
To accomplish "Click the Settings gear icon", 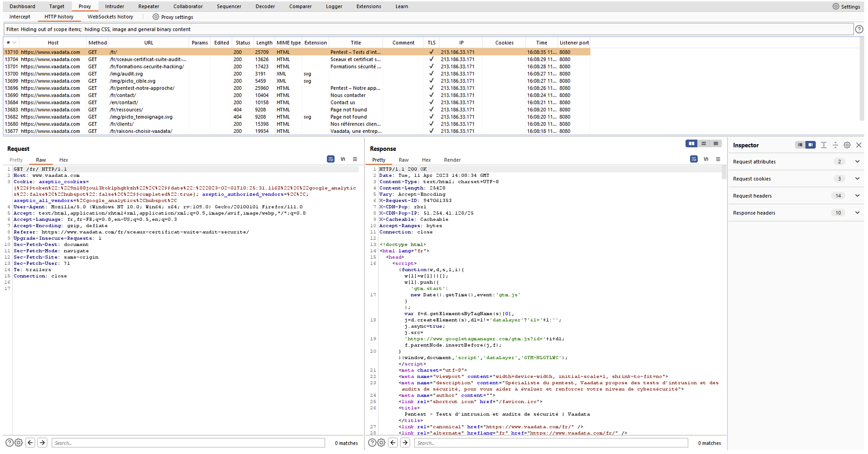I will [x=836, y=7].
